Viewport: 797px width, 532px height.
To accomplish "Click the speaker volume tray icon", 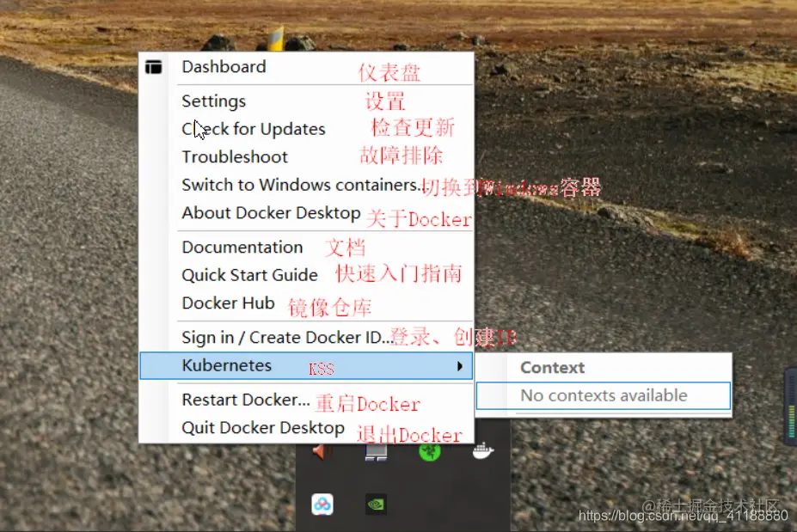I will click(322, 450).
